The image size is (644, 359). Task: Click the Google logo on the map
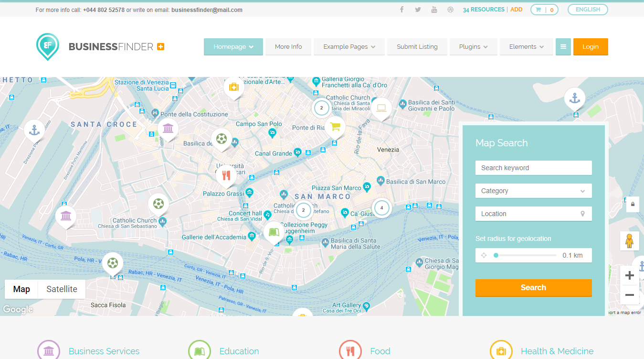tap(18, 309)
